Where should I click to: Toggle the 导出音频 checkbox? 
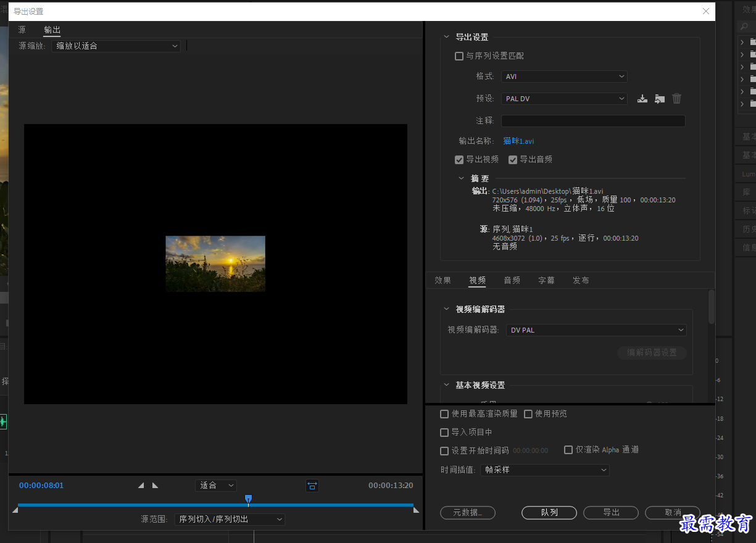pyautogui.click(x=513, y=160)
